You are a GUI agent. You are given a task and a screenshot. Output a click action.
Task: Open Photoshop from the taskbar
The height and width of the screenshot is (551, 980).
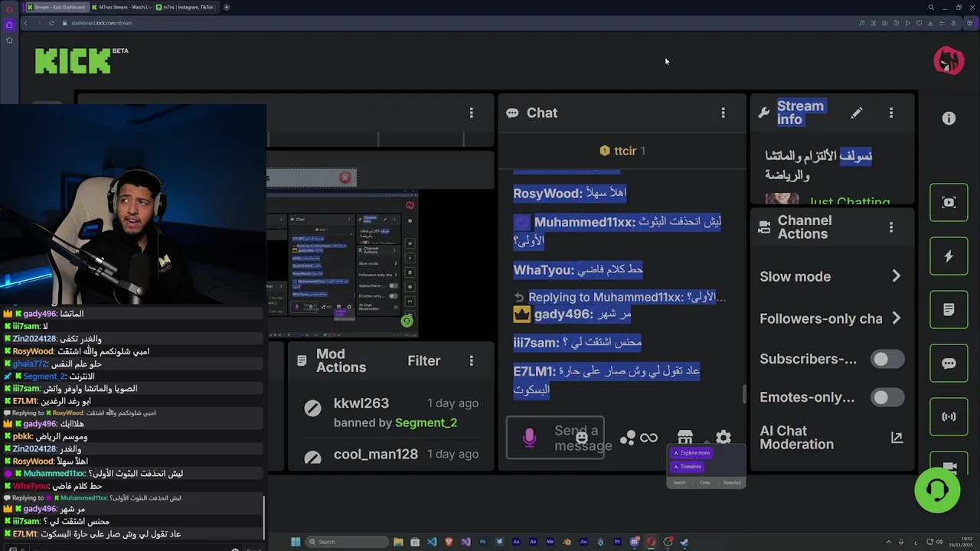(x=482, y=542)
